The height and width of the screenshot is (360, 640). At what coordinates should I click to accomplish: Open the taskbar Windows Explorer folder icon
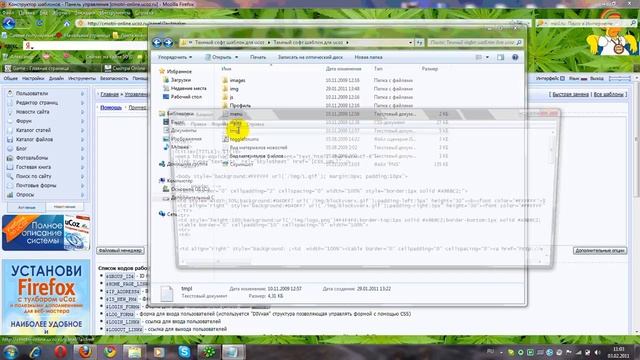coord(134,352)
